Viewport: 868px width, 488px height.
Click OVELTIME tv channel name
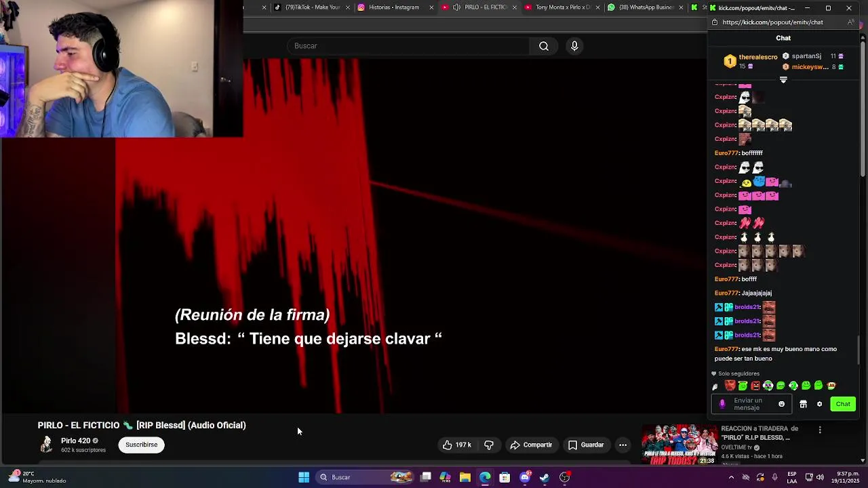tap(736, 447)
